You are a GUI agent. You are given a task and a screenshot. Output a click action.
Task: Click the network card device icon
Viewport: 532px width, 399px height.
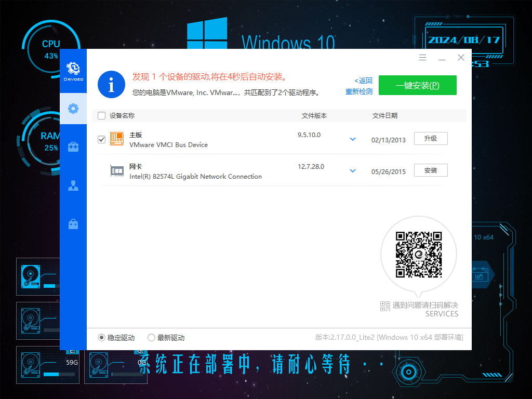117,171
